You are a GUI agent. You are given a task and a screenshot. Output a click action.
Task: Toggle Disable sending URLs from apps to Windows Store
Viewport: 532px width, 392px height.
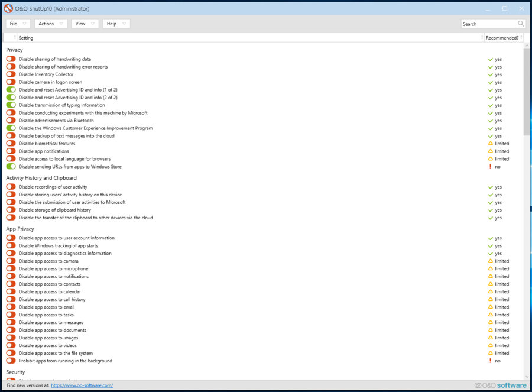(11, 166)
